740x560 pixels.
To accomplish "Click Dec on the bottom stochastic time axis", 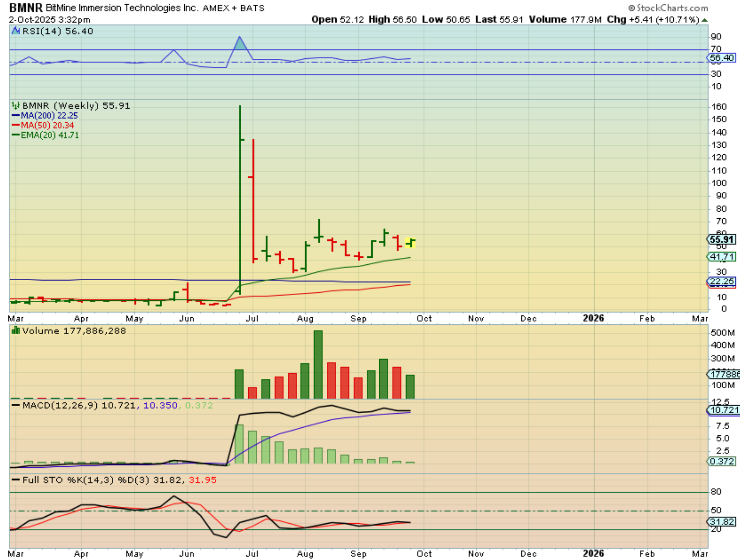I will (528, 554).
